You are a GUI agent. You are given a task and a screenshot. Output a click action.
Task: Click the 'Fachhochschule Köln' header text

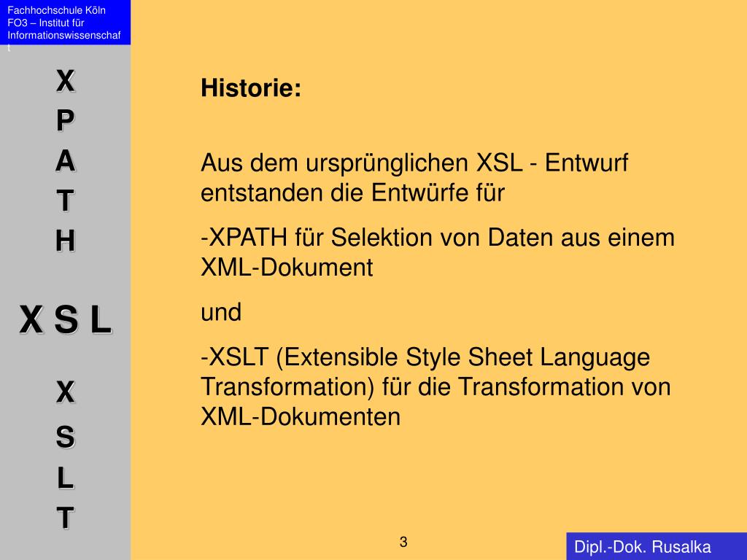[57, 10]
